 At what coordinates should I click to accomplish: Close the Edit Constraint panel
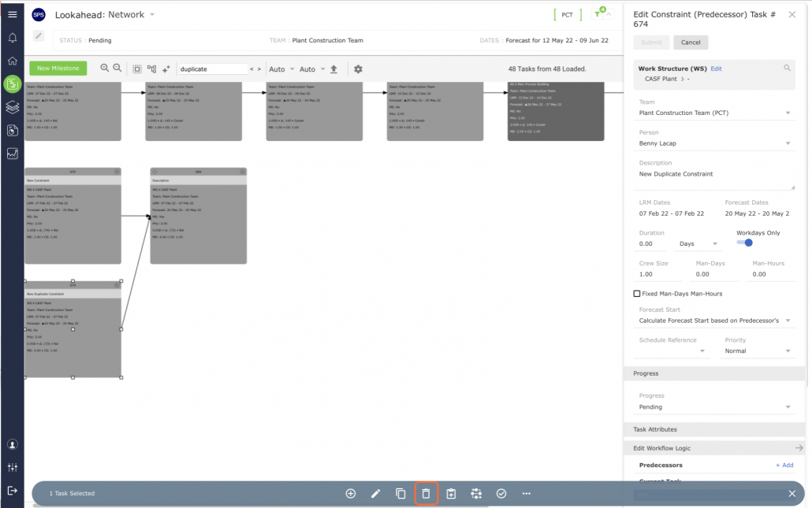tap(792, 14)
